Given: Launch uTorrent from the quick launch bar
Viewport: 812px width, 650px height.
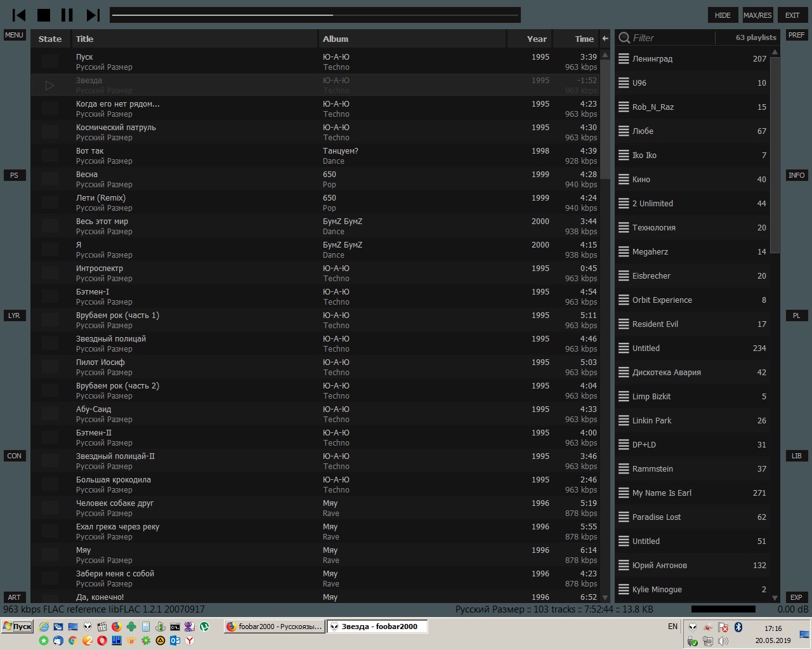Looking at the screenshot, I should pyautogui.click(x=205, y=627).
